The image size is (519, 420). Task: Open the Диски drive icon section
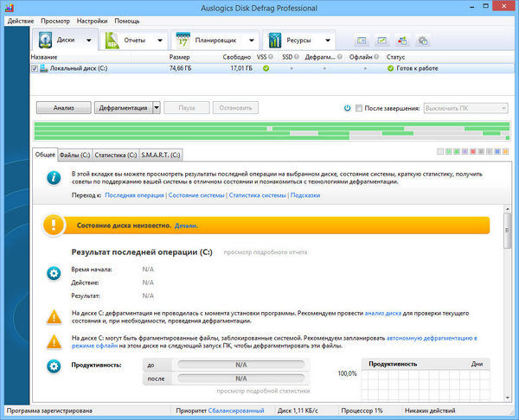(45, 40)
